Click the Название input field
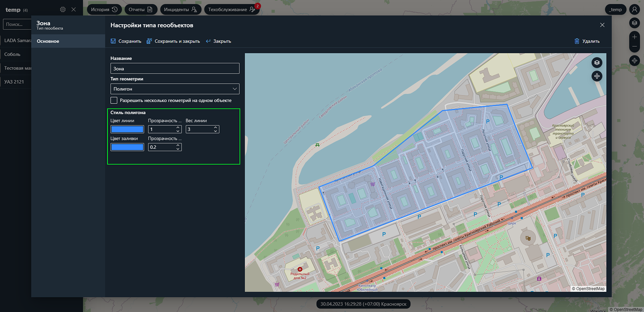Viewport: 644px width, 312px height. point(175,69)
